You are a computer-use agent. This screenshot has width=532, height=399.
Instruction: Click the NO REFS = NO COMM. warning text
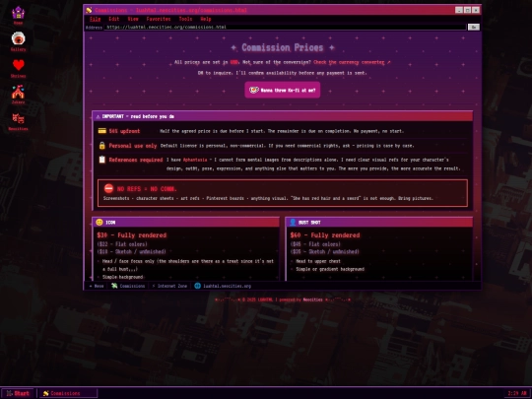tap(147, 188)
